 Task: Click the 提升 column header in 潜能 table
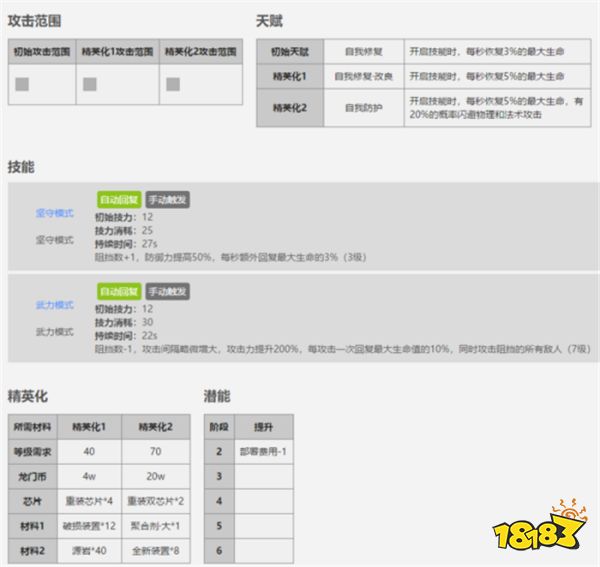(264, 426)
